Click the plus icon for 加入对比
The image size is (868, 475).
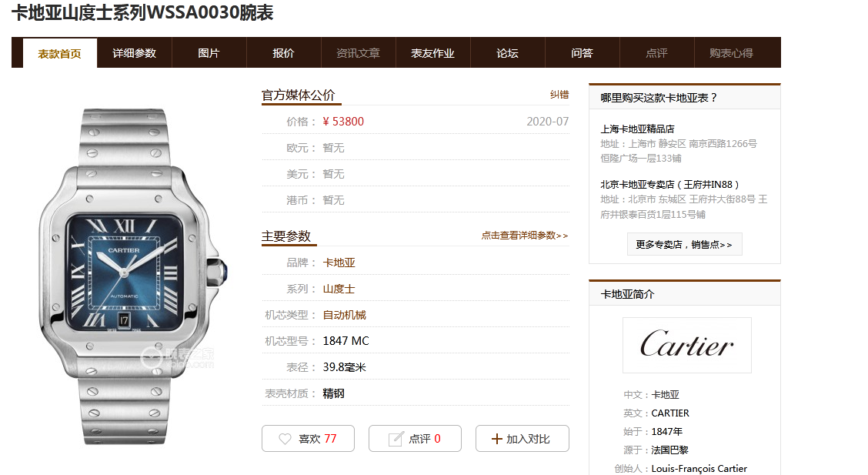[x=496, y=439]
